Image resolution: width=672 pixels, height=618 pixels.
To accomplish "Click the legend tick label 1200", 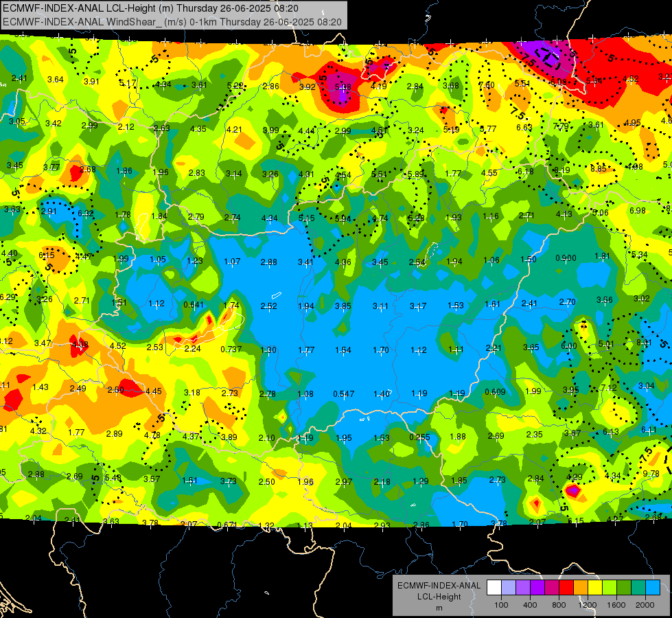I will click(x=588, y=605).
